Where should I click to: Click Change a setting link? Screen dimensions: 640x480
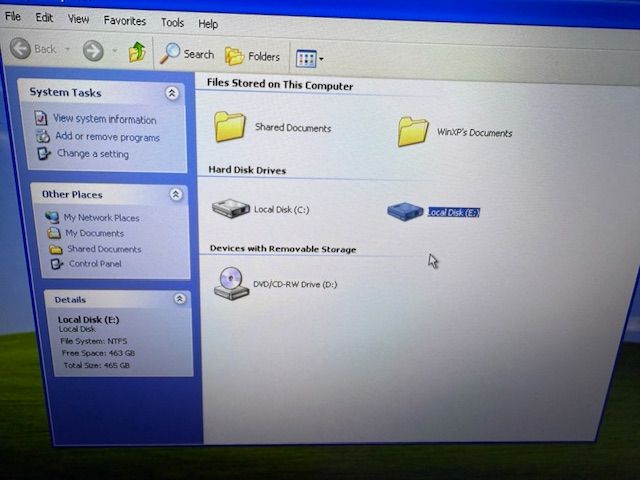tap(93, 153)
